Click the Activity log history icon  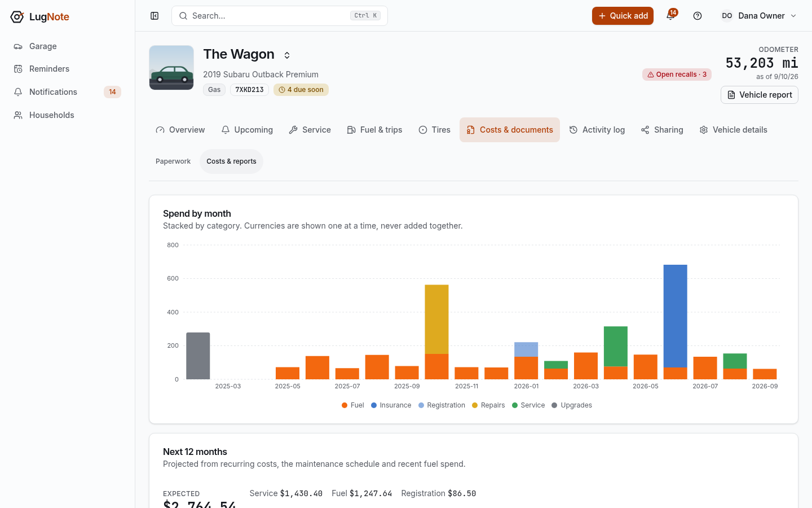(x=573, y=130)
